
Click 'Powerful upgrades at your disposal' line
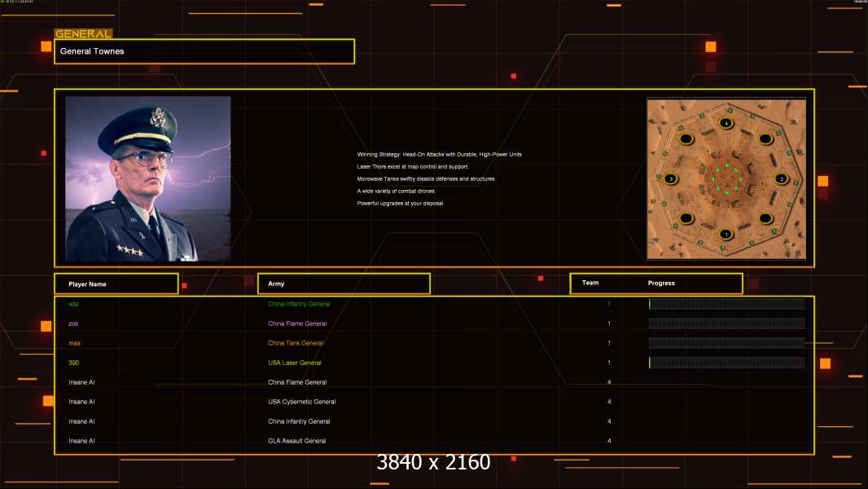[x=401, y=203]
